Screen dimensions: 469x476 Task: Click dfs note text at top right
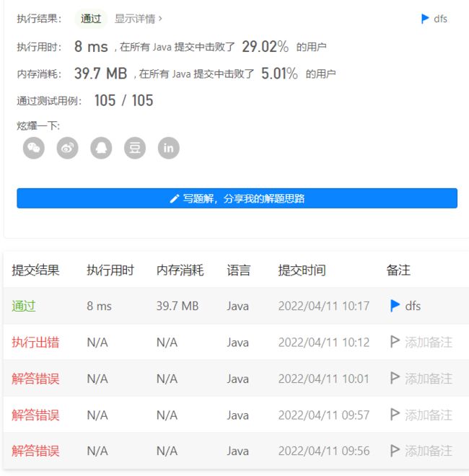(x=440, y=19)
